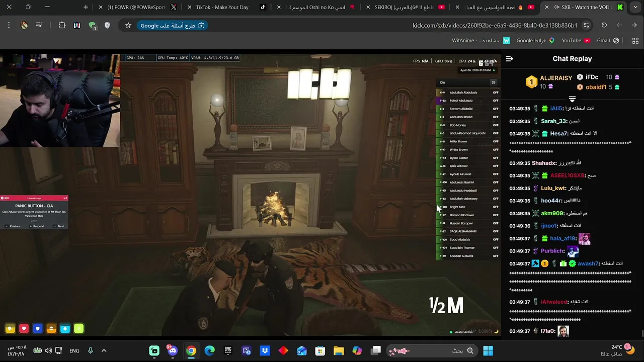
Task: Click the Ask Google lens search chip
Action: click(173, 26)
